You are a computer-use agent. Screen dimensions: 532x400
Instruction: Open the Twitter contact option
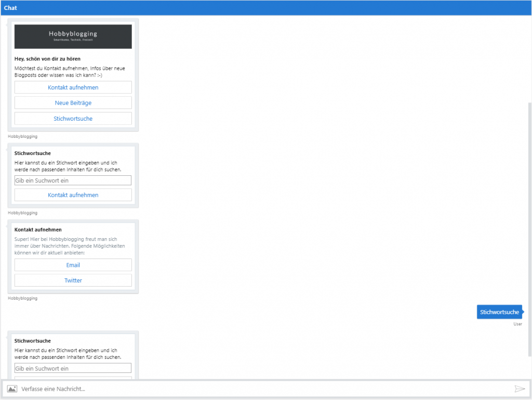click(73, 280)
